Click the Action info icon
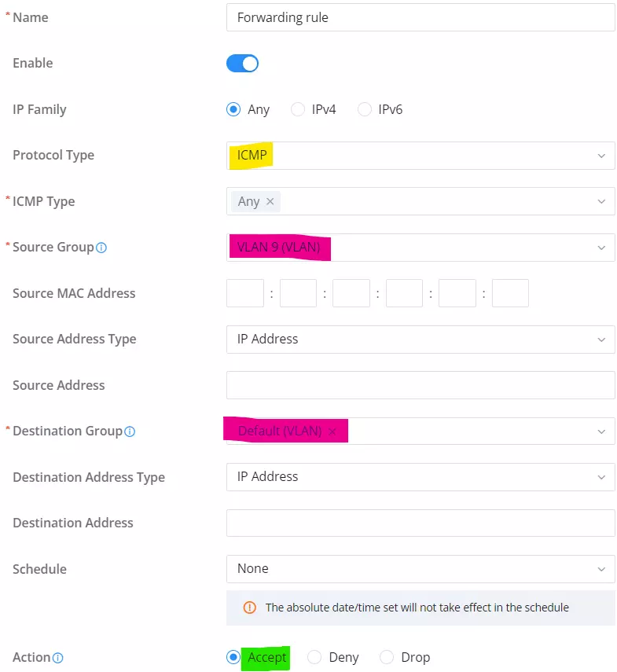The width and height of the screenshot is (617, 672). (x=58, y=658)
